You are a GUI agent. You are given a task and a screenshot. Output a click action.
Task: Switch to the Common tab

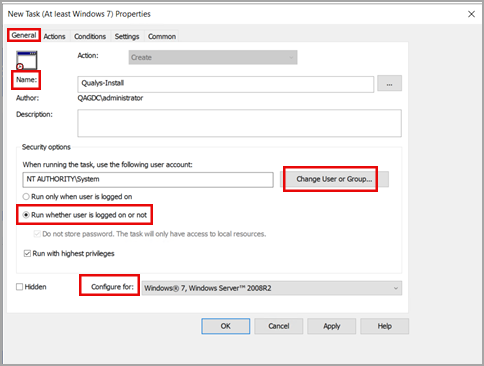tap(162, 36)
